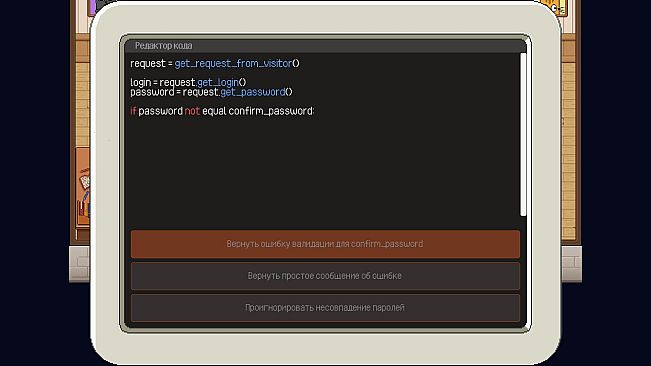Click the blue get_request_from_visitor function name
This screenshot has height=366, width=651.
233,63
